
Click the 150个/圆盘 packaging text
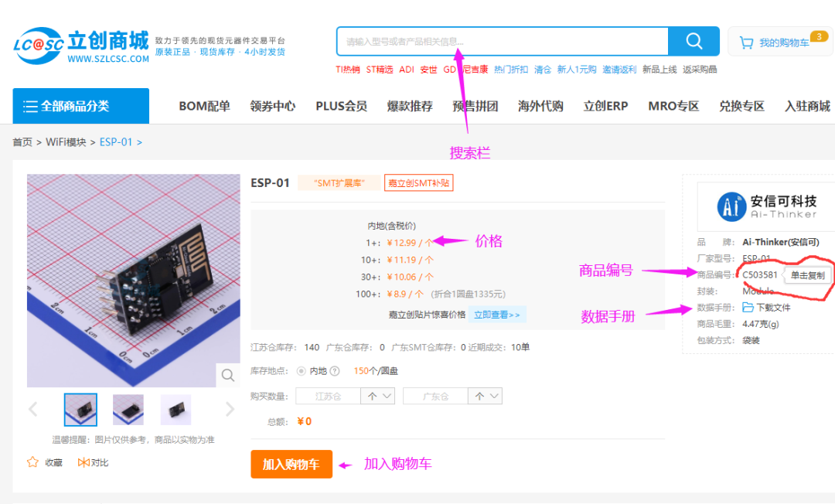pos(376,371)
